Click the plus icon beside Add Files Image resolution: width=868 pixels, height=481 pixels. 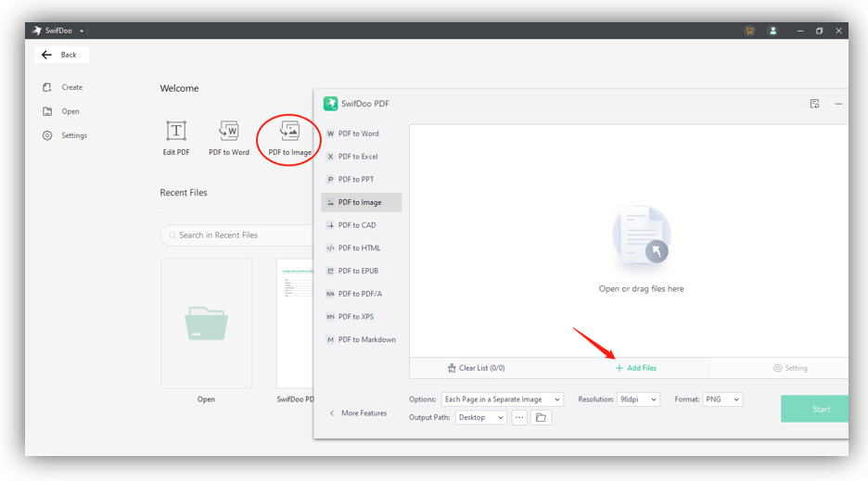[x=619, y=368]
